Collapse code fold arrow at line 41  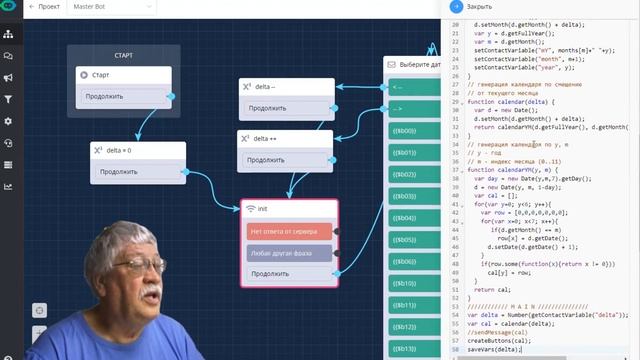(x=462, y=205)
